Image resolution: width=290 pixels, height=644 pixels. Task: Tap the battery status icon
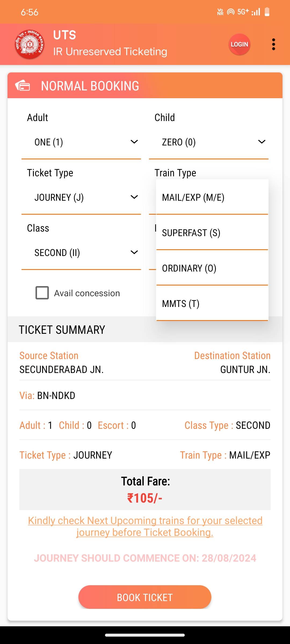[267, 12]
